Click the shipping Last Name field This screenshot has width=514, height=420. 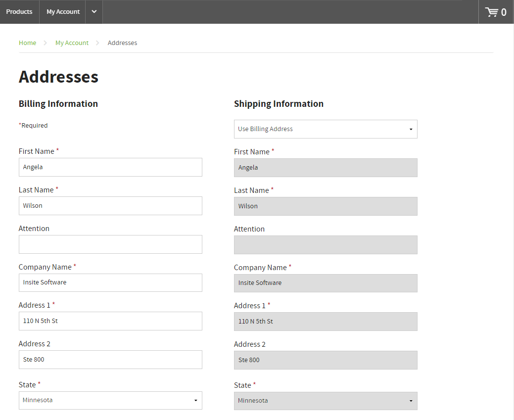[x=325, y=206]
